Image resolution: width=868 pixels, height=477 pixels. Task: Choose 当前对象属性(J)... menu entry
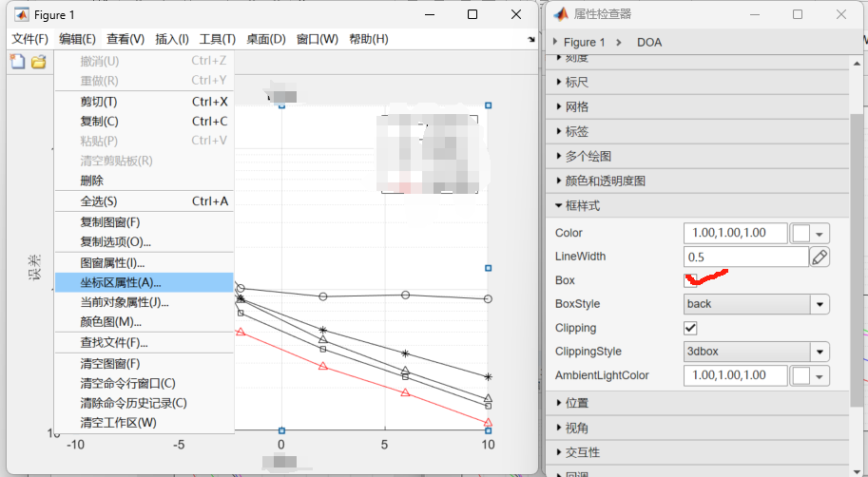pos(144,303)
